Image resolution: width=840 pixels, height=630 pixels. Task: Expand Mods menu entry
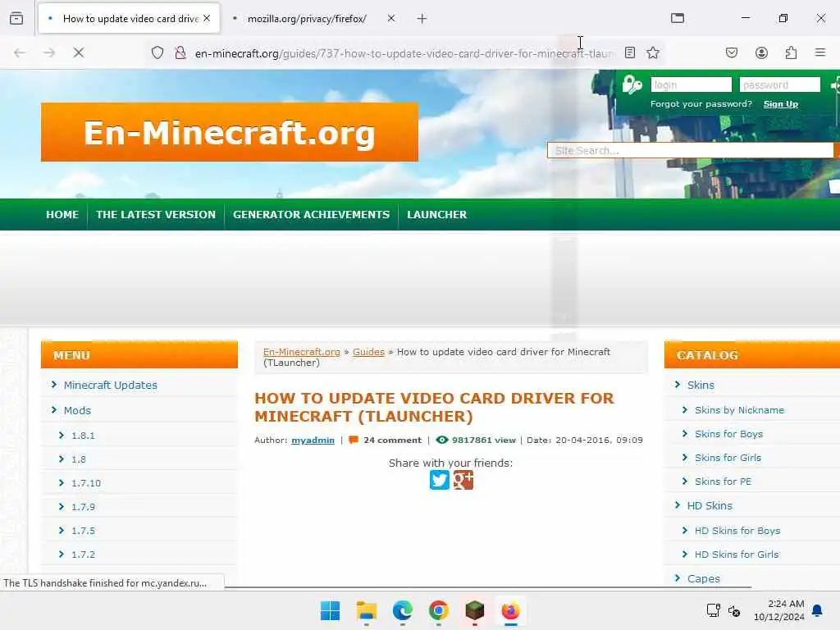77,410
